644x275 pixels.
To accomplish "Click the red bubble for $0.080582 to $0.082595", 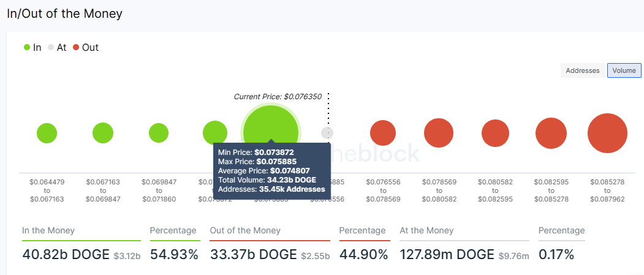I will point(495,133).
